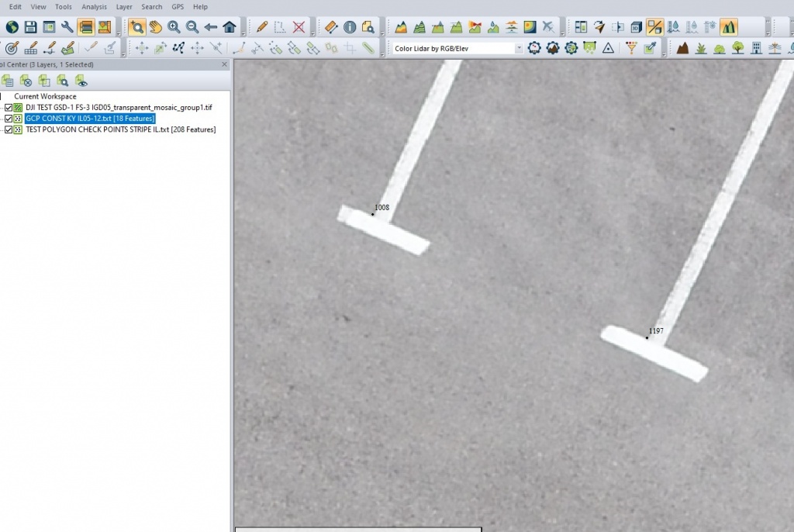Click the Save workspace floppy icon

point(30,27)
